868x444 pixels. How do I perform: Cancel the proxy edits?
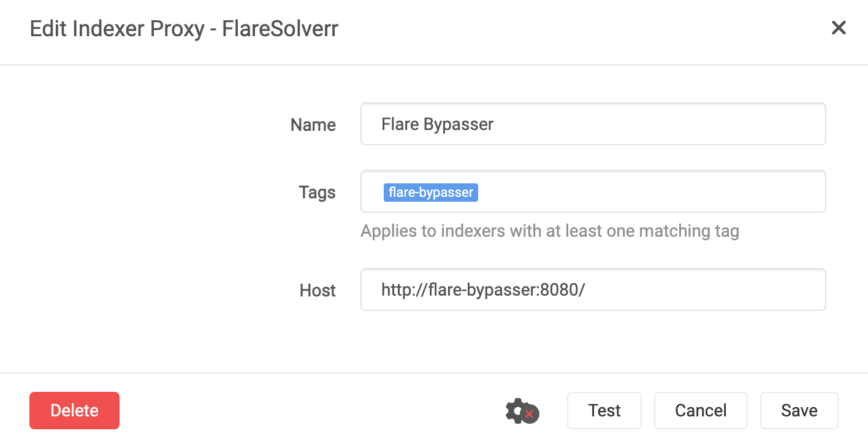click(701, 410)
